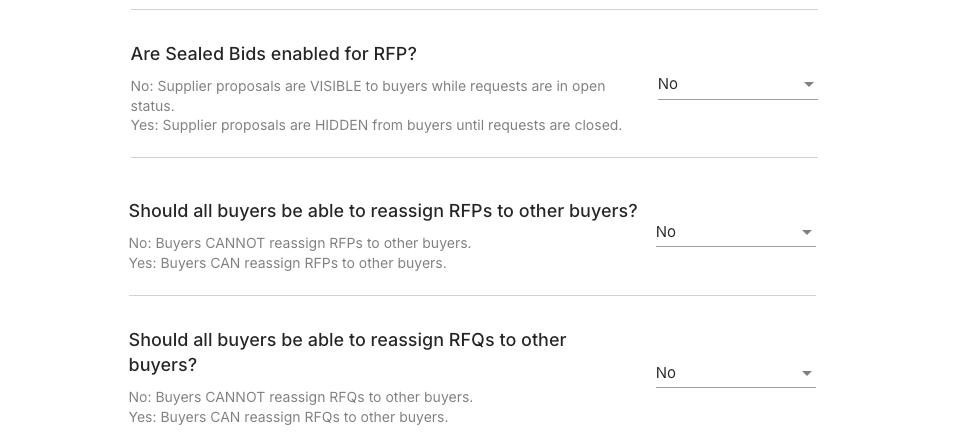The width and height of the screenshot is (956, 437).
Task: Click the 'Are Sealed Bids enabled for RFP?' heading
Action: pos(273,54)
